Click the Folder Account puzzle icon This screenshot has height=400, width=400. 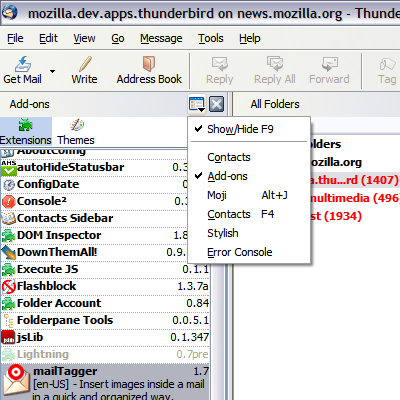click(x=9, y=304)
